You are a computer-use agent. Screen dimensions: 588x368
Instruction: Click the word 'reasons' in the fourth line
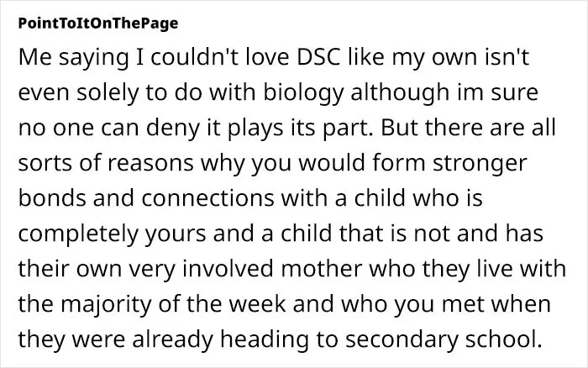pyautogui.click(x=150, y=163)
